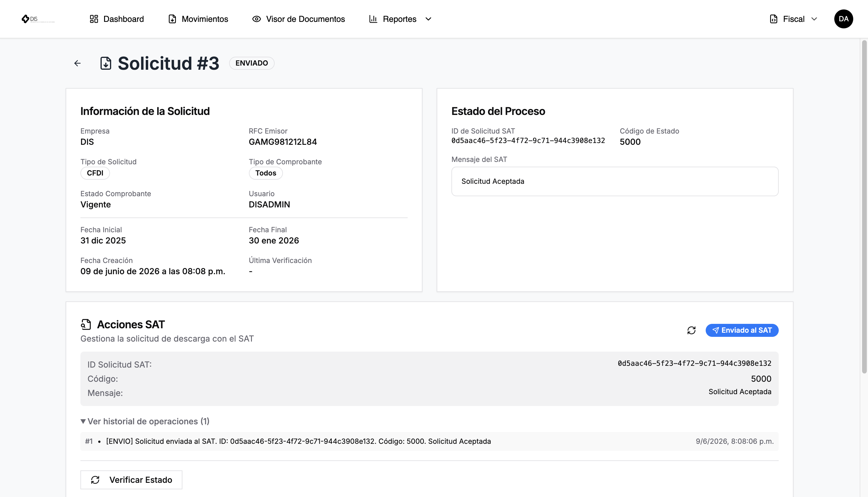Click the document icon beside Solicitud #3
This screenshot has height=497, width=868.
point(106,63)
